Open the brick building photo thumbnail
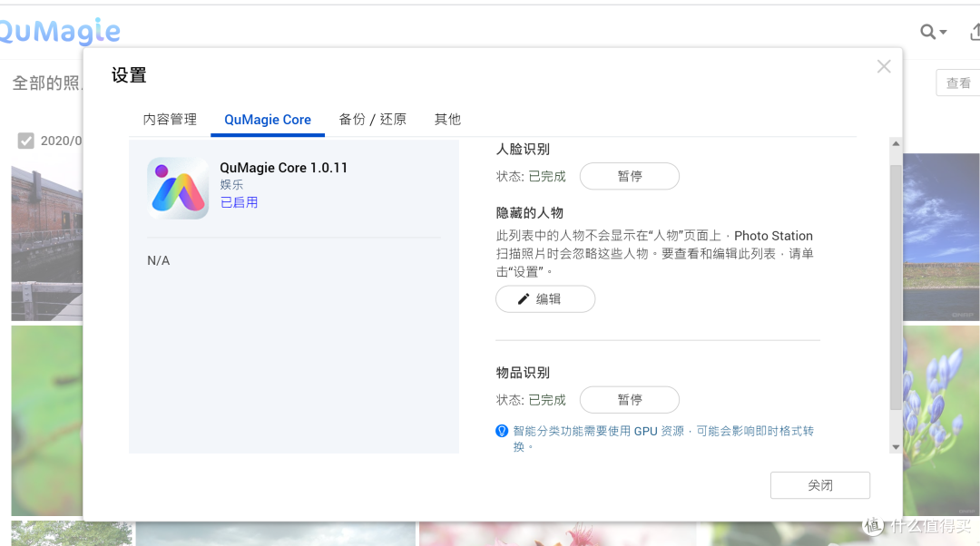980x546 pixels. click(x=47, y=238)
